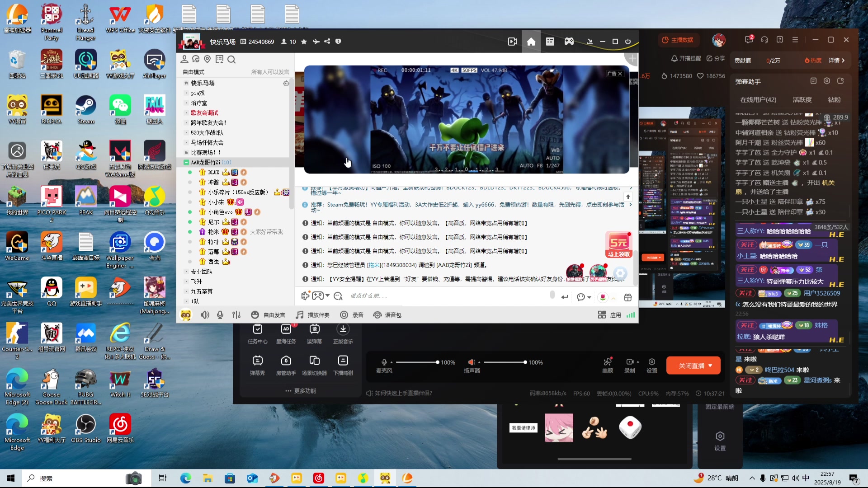868x488 pixels.
Task: Toggle 开播提醒 broadcast reminder bell
Action: tap(686, 59)
